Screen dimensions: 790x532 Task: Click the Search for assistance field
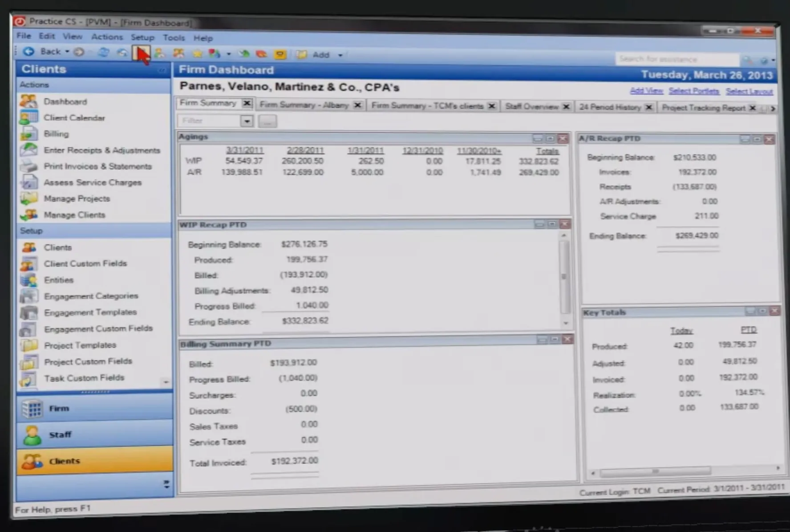(x=677, y=59)
